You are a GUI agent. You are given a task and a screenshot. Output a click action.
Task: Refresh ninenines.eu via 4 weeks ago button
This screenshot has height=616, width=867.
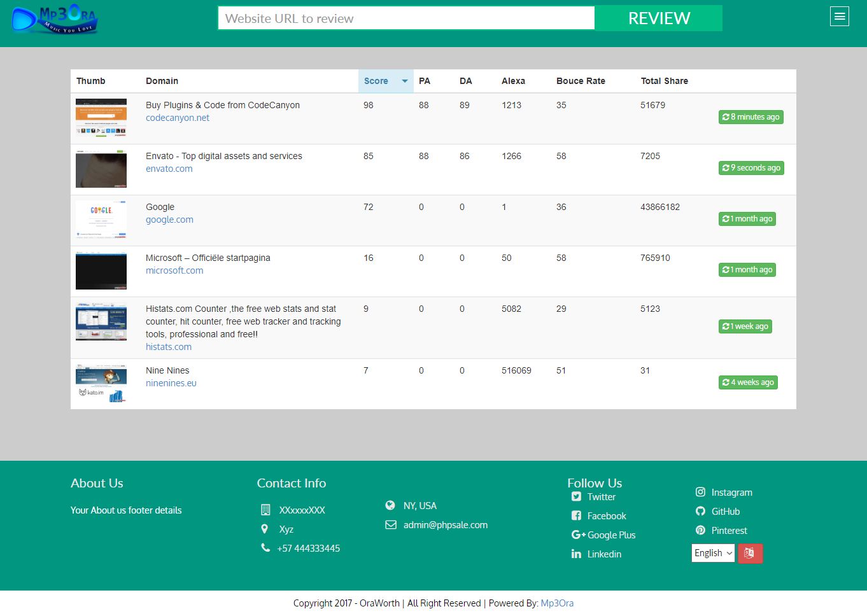[x=749, y=382]
